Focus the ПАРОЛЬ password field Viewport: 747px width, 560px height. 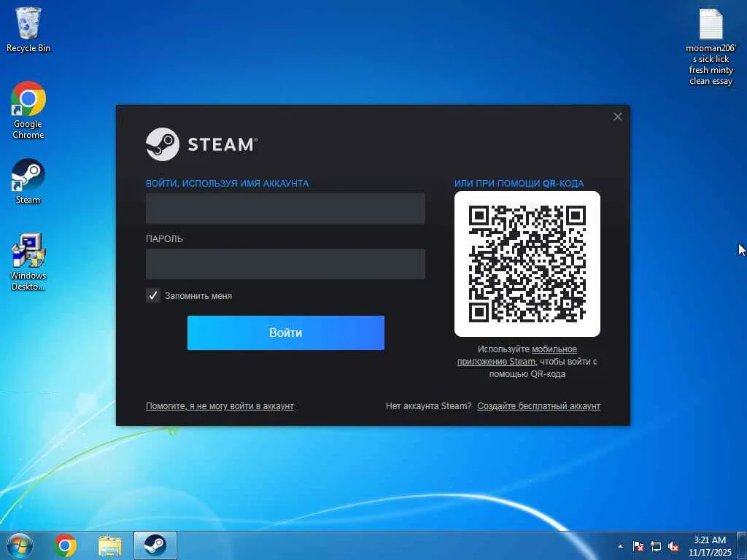pos(285,264)
